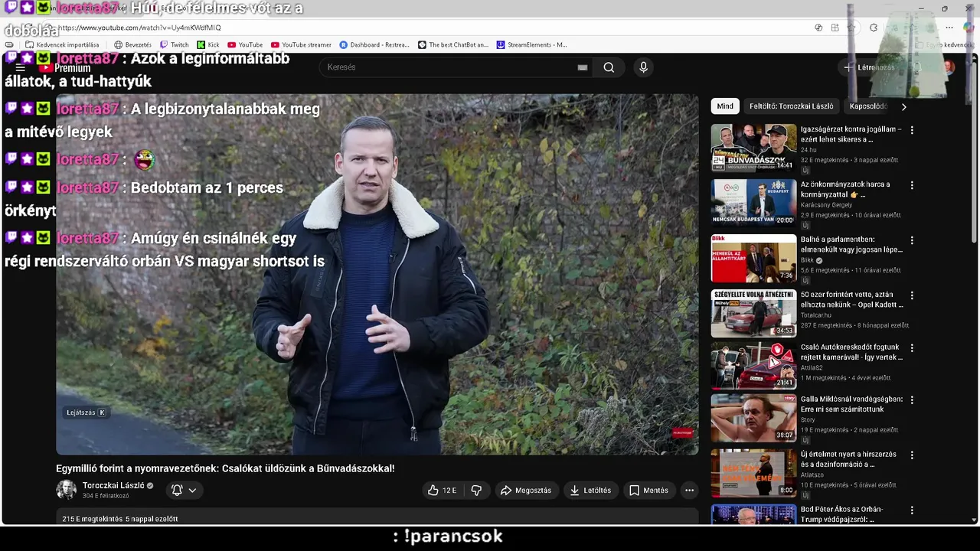Open 'Galla Miklósnál vendégségben' title link
Viewport: 980px width, 551px height.
[x=852, y=404]
